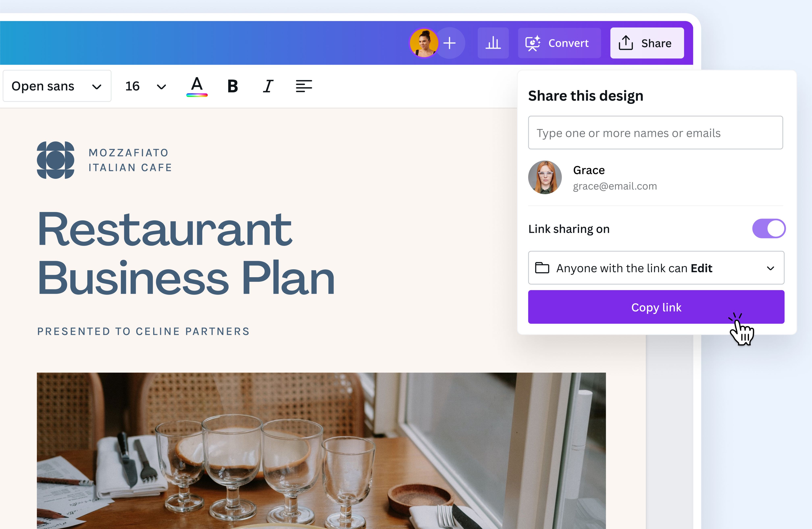The height and width of the screenshot is (529, 812).
Task: Click the names or emails input field
Action: (x=655, y=132)
